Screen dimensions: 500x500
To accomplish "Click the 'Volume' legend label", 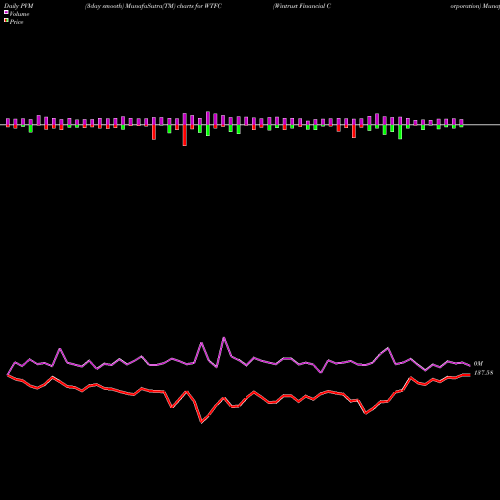I will [x=19, y=14].
